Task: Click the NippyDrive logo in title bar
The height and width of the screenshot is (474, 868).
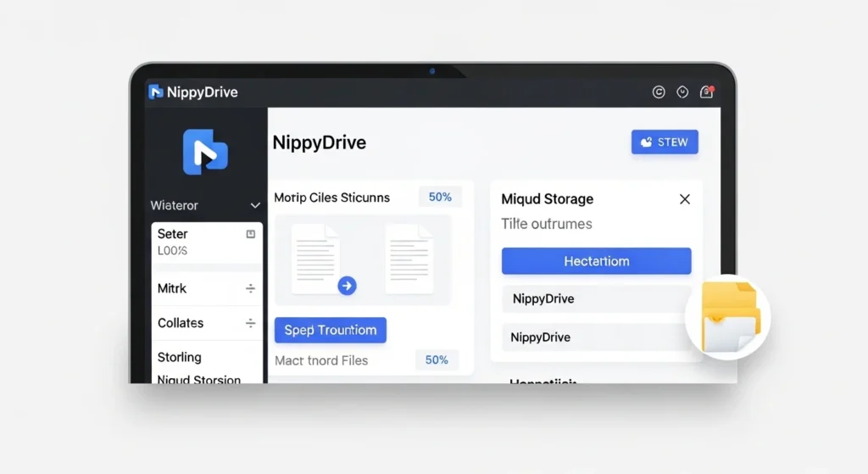Action: 156,92
